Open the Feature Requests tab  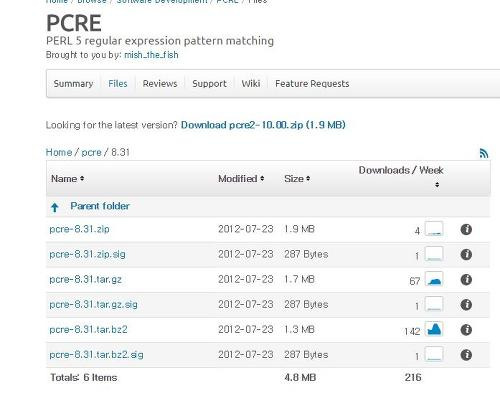pyautogui.click(x=312, y=83)
